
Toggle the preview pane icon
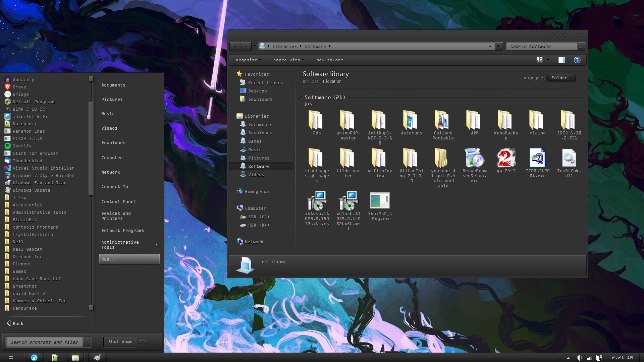561,60
